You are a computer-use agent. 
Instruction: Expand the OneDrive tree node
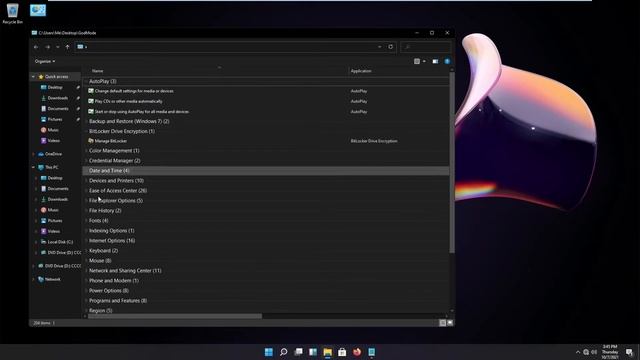coord(33,154)
